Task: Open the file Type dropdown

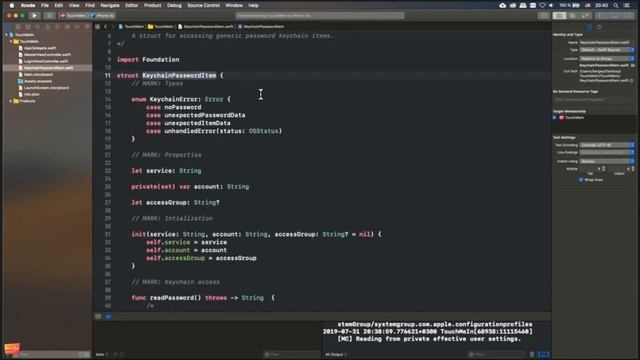Action: [607, 50]
